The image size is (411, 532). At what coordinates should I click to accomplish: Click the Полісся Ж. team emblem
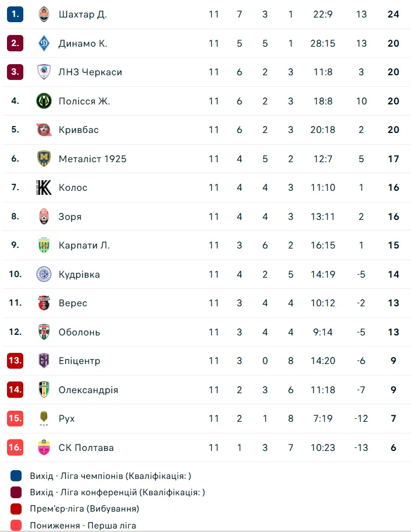44,101
